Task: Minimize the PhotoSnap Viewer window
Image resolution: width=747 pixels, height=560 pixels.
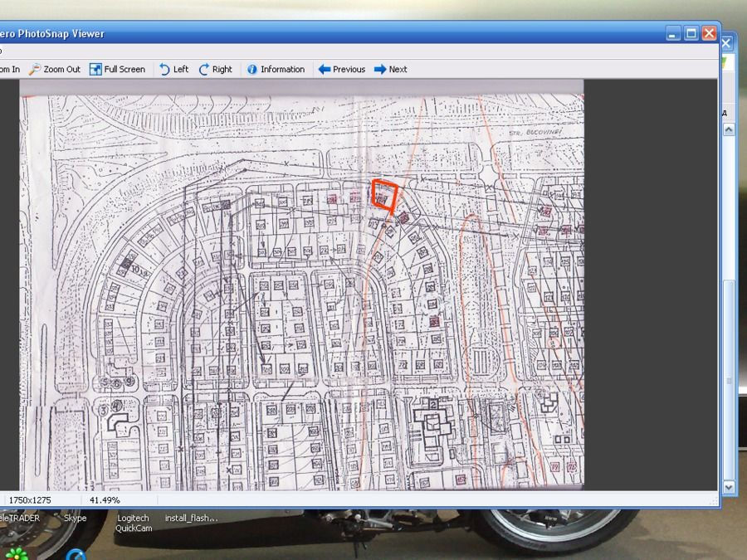Action: point(673,34)
